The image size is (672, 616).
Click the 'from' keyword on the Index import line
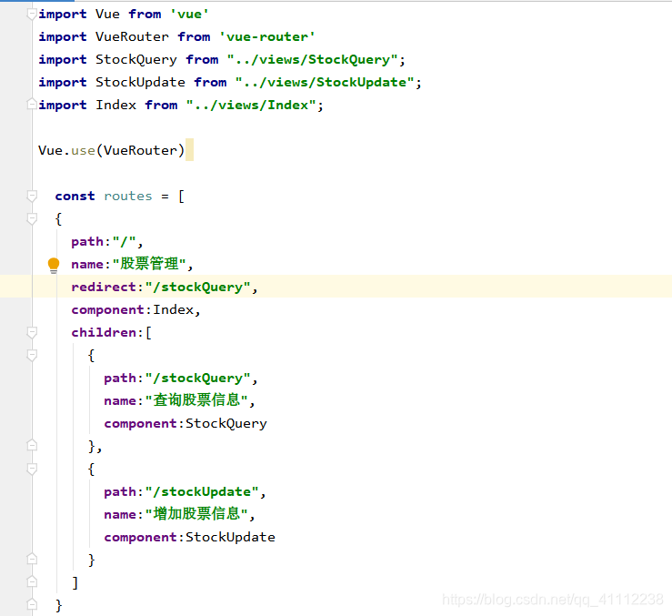tap(161, 106)
